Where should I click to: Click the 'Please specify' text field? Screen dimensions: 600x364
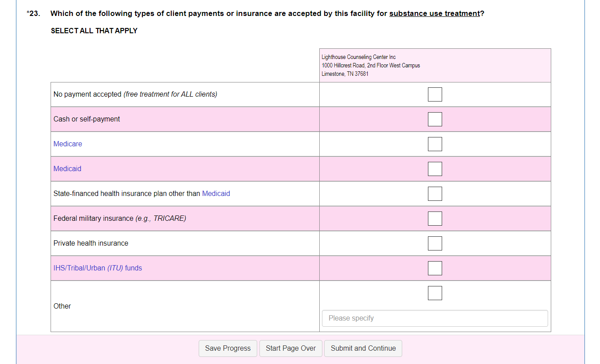pyautogui.click(x=435, y=318)
